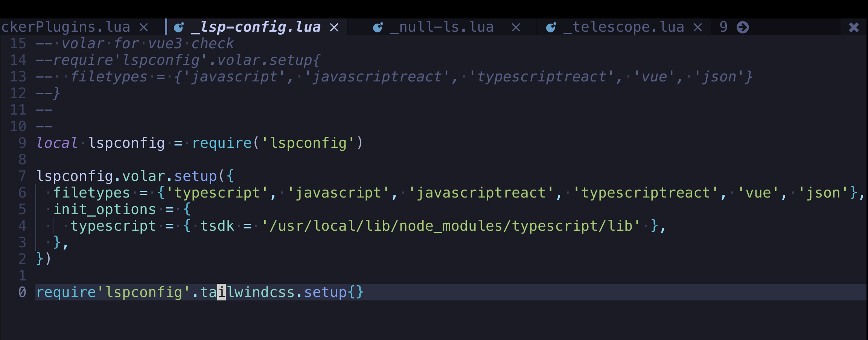
Task: Click the buffer count indicator showing 9
Action: point(723,26)
